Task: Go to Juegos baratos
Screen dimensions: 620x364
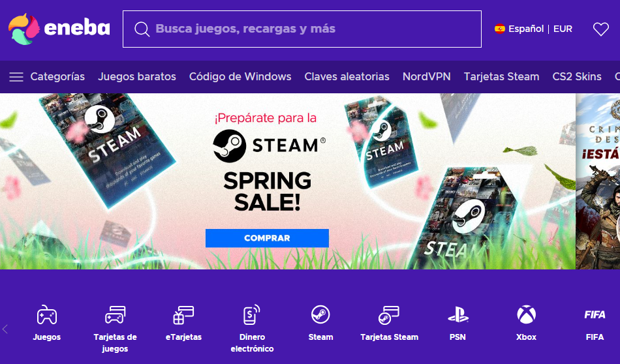Action: coord(137,77)
